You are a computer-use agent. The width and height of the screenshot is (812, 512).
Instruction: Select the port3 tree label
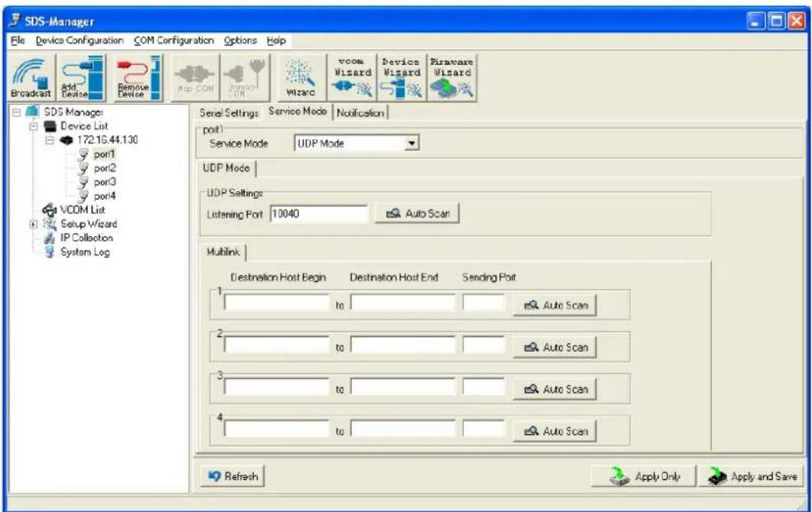tap(105, 182)
